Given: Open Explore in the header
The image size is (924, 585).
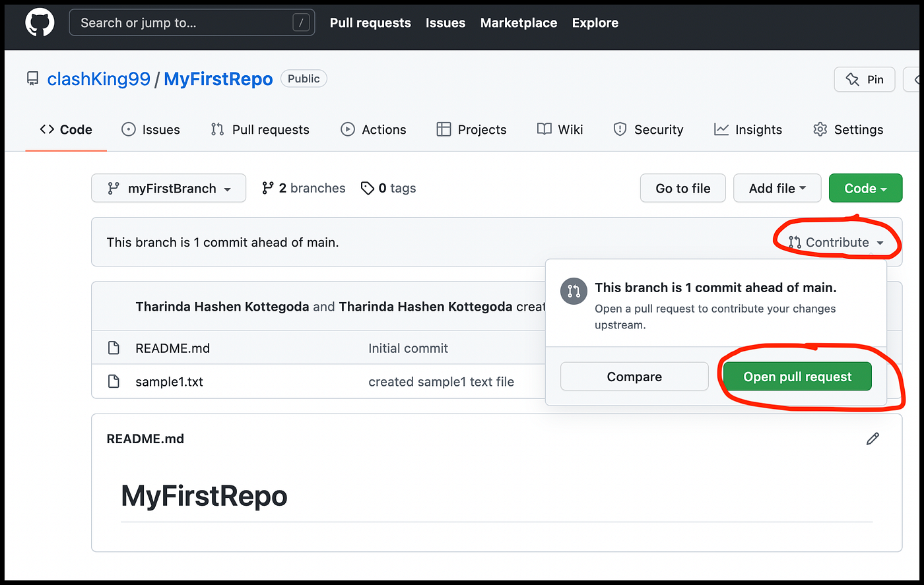Looking at the screenshot, I should pyautogui.click(x=595, y=22).
